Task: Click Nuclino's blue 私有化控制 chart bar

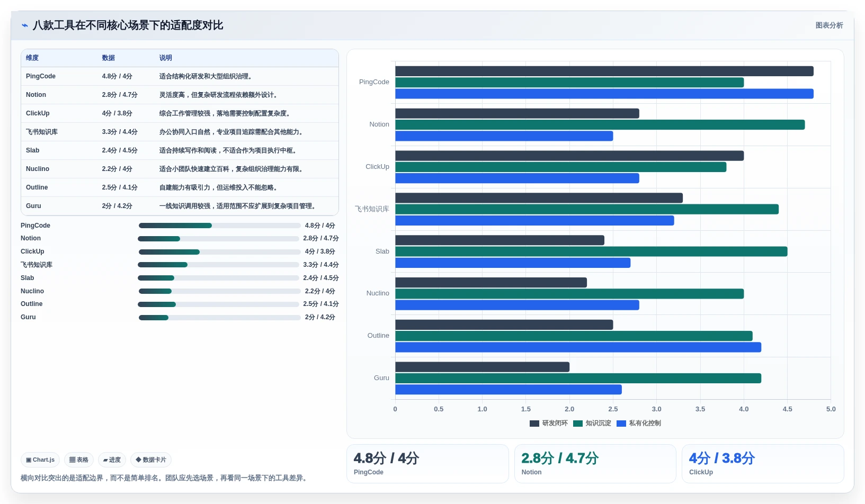Action: click(517, 305)
